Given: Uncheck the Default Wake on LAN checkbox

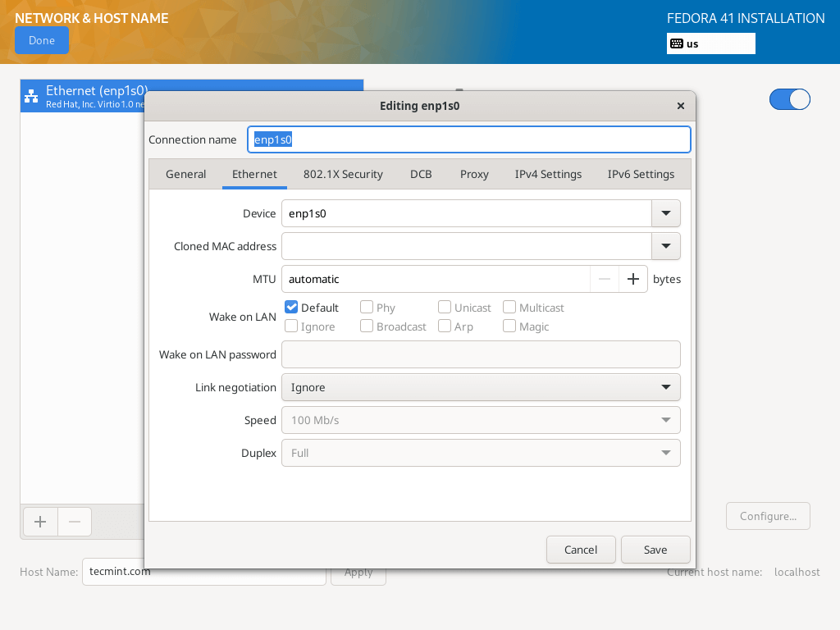Looking at the screenshot, I should click(x=291, y=308).
